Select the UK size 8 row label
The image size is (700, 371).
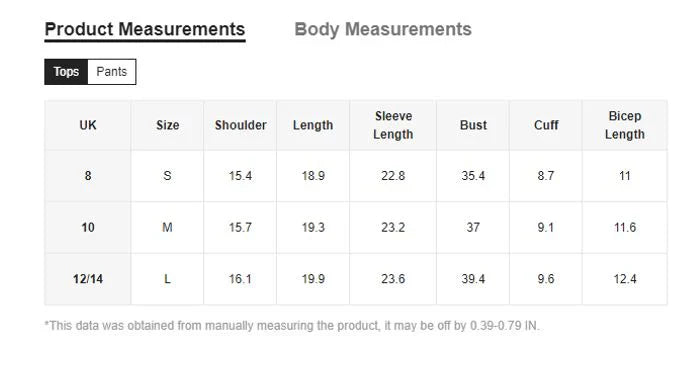[88, 176]
